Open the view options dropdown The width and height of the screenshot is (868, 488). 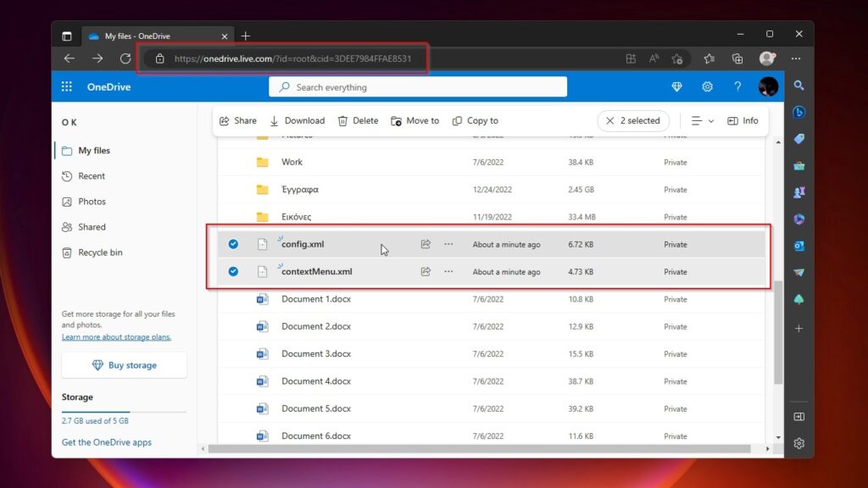[703, 120]
